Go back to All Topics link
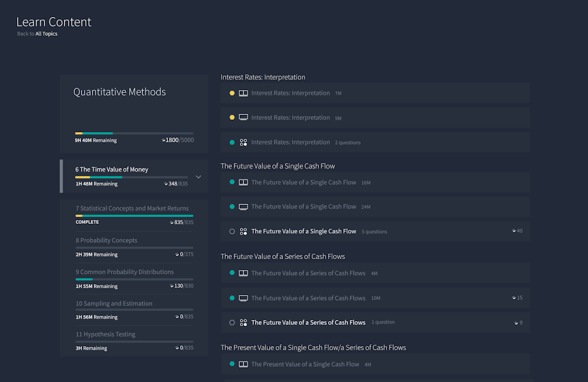Viewport: 588px width, 382px height. coord(46,34)
